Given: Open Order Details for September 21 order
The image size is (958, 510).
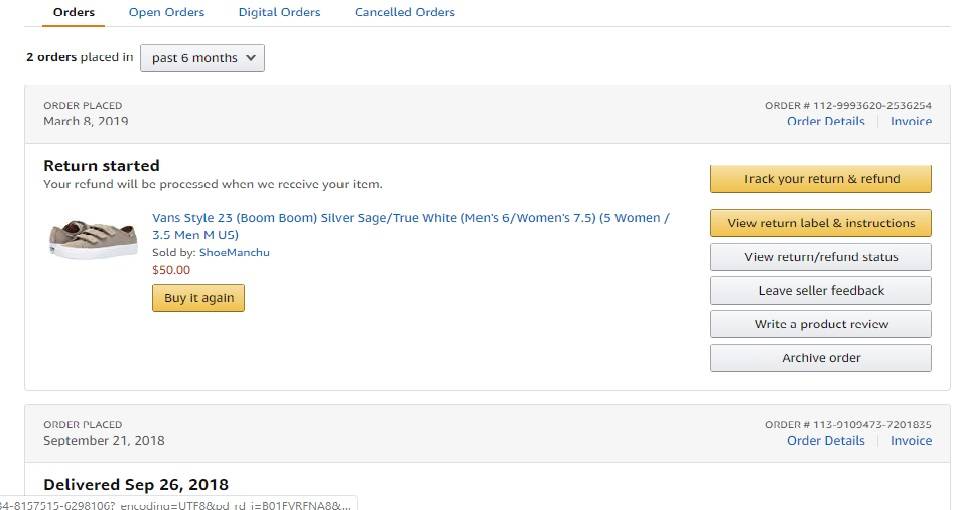Looking at the screenshot, I should point(825,440).
